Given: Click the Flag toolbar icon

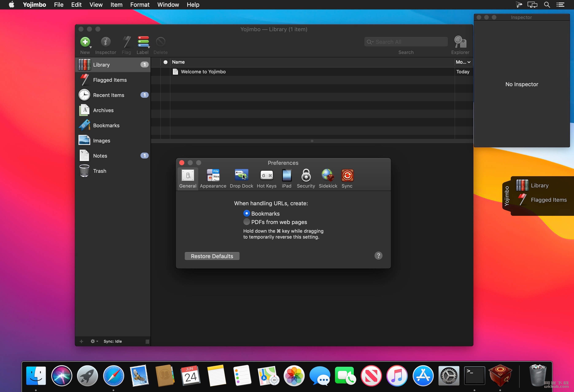Looking at the screenshot, I should [x=127, y=42].
